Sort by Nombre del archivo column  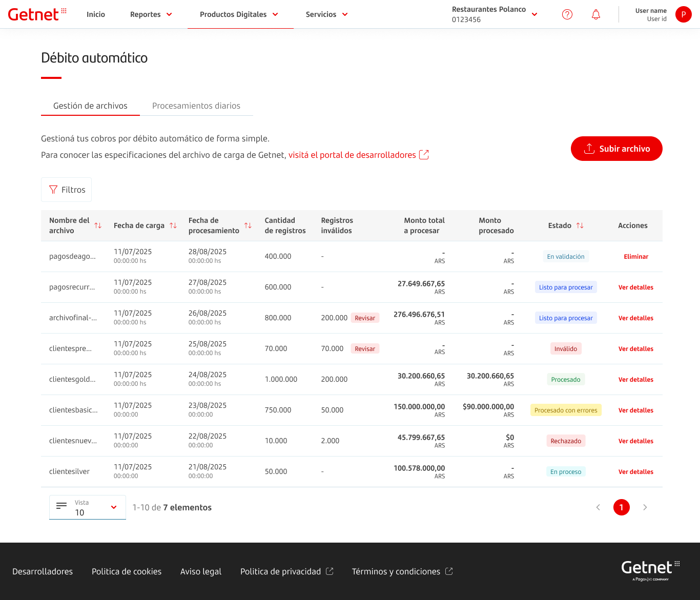(98, 225)
